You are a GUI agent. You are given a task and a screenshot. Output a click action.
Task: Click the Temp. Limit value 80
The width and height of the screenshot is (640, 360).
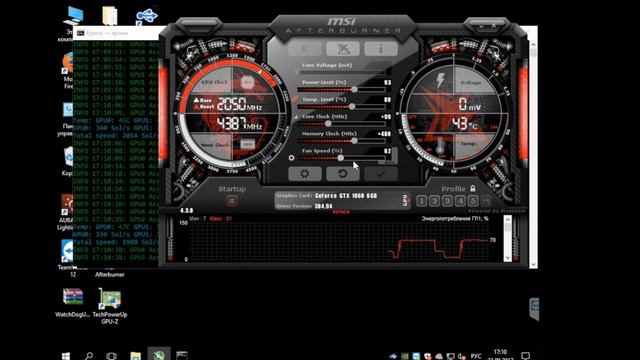[x=387, y=100]
